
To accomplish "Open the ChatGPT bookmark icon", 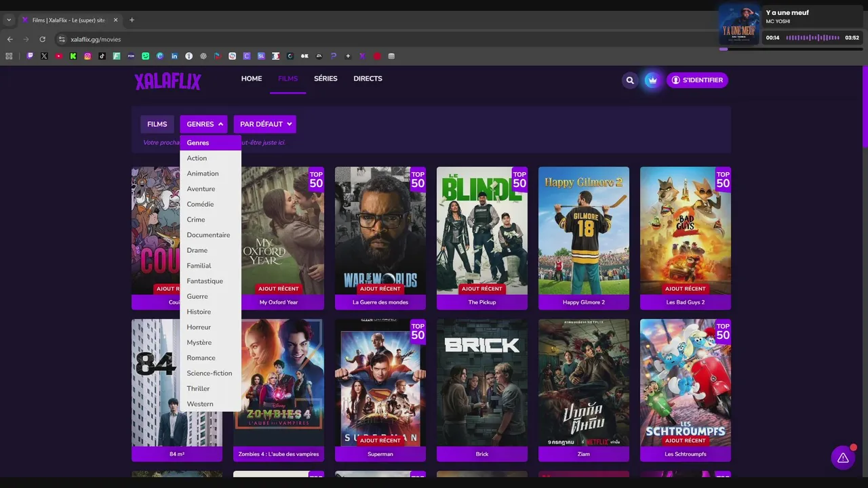I will click(203, 56).
